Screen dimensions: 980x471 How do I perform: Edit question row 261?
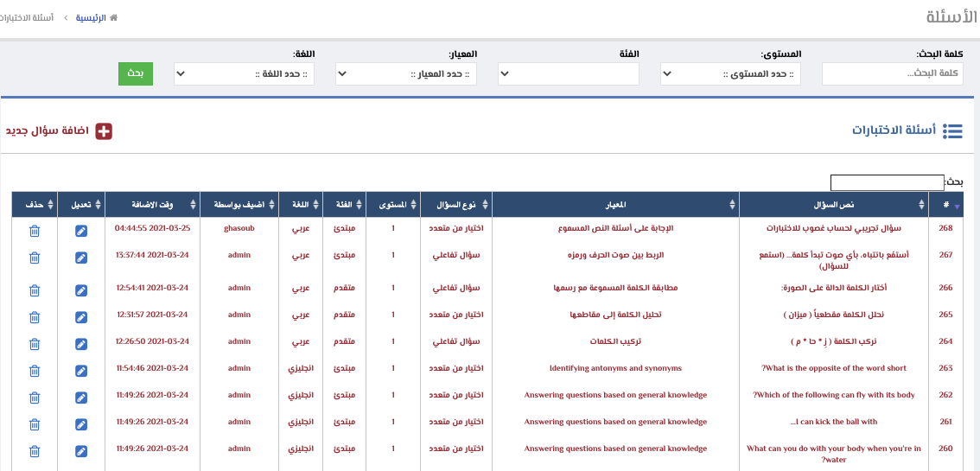coord(81,425)
